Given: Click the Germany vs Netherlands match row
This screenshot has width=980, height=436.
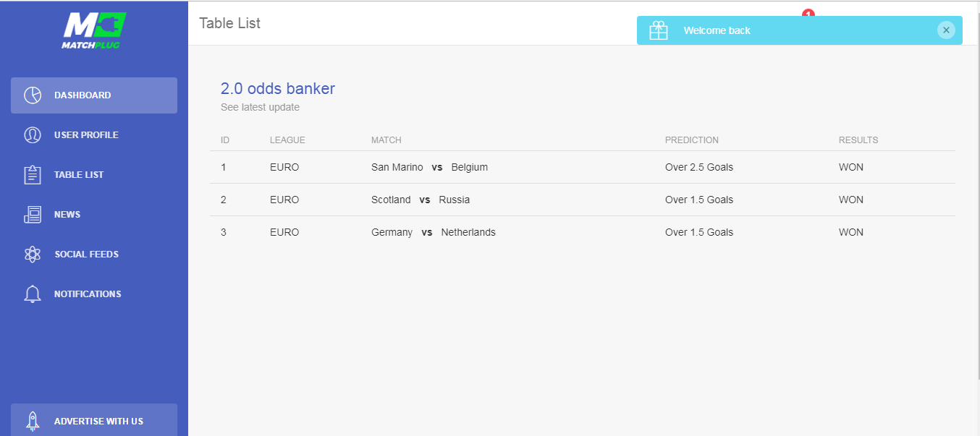Looking at the screenshot, I should point(433,232).
